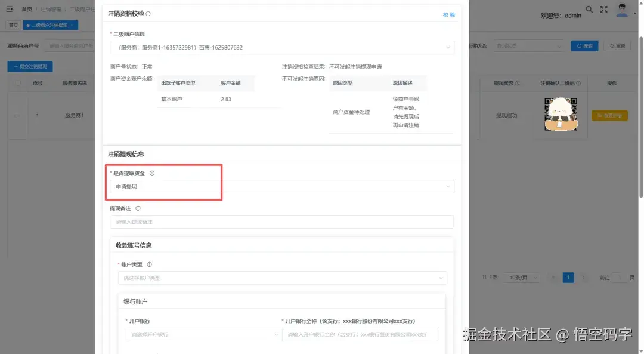644x354 pixels.
Task: Check the select-all checkbox in table header
Action: pos(17,83)
